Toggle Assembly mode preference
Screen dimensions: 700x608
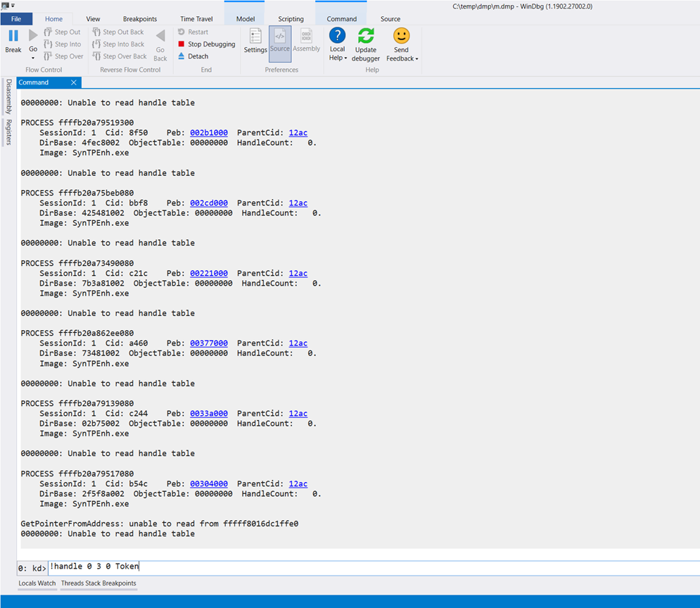click(x=307, y=41)
